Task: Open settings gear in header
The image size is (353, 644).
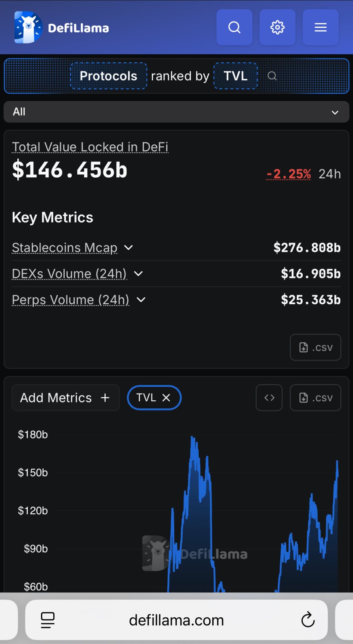Action: 277,28
